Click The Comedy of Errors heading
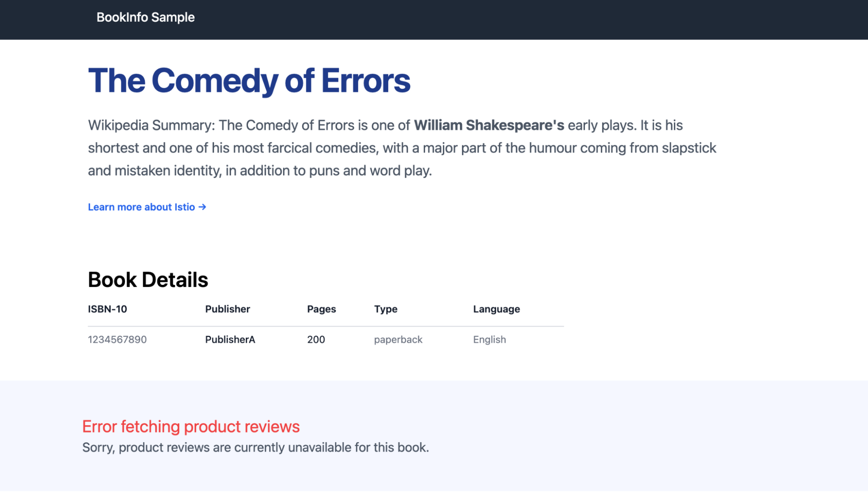868x502 pixels. pos(249,81)
